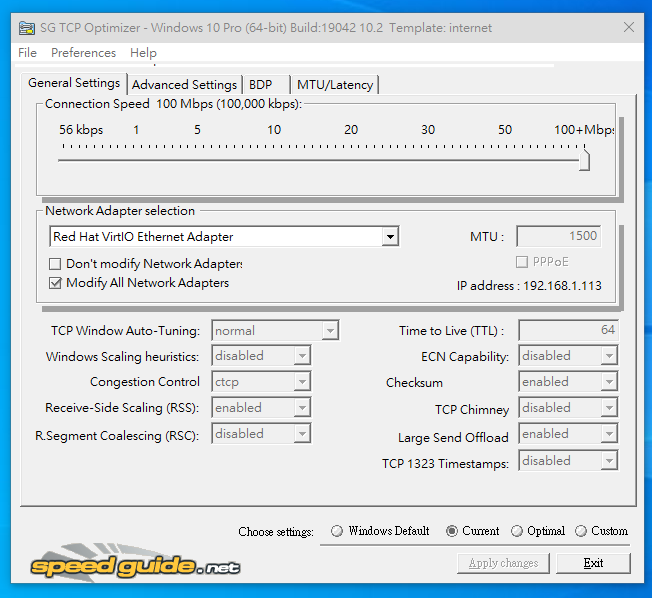
Task: Select Custom settings radio button
Action: [x=581, y=531]
